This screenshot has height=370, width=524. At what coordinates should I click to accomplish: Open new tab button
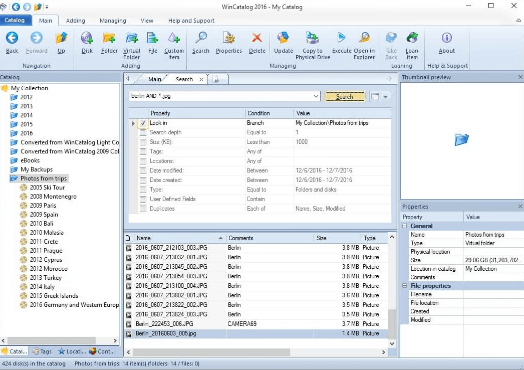point(217,79)
